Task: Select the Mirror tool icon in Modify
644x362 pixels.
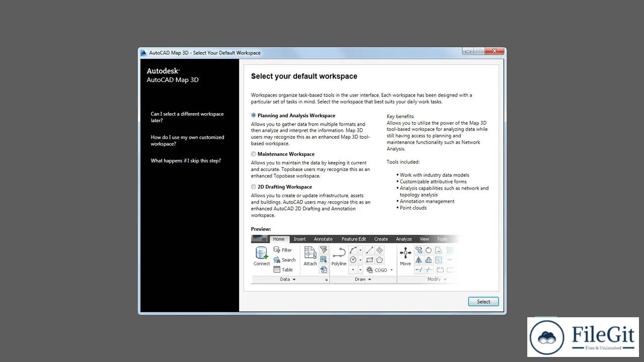Action: 419,260
